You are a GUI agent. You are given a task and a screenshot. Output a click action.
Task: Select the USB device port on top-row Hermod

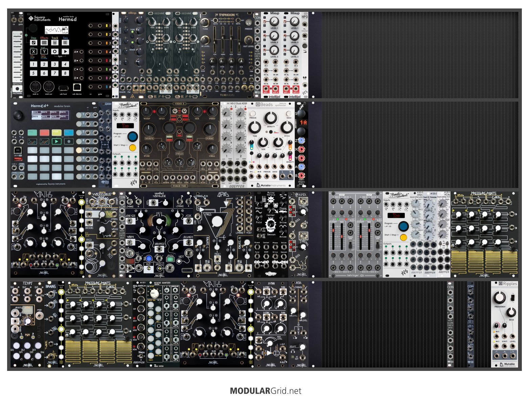pyautogui.click(x=76, y=87)
